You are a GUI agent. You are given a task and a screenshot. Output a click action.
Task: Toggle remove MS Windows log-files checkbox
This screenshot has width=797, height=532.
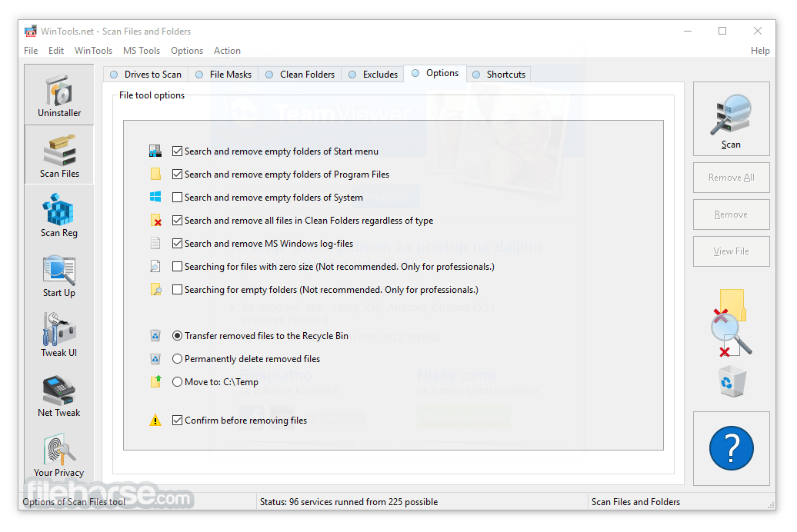(x=177, y=244)
